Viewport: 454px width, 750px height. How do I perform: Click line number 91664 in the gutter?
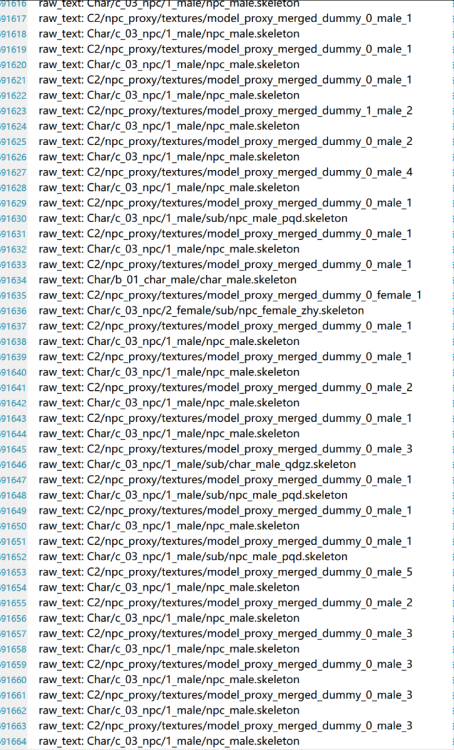(13, 741)
